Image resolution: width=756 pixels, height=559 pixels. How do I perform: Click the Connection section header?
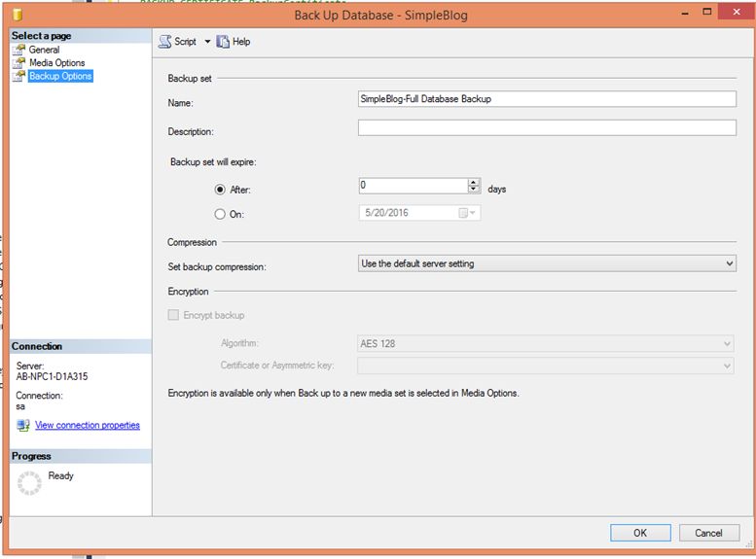(80, 346)
